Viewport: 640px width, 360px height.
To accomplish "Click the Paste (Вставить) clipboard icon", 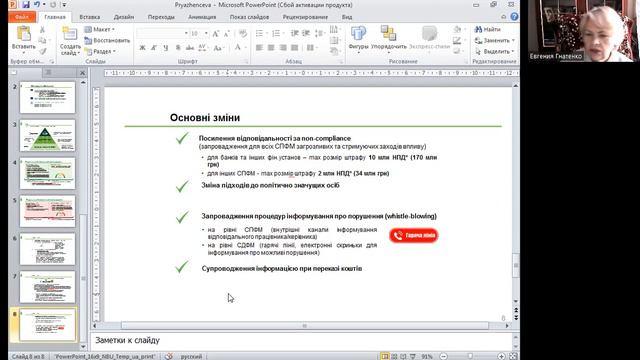I will click(23, 34).
